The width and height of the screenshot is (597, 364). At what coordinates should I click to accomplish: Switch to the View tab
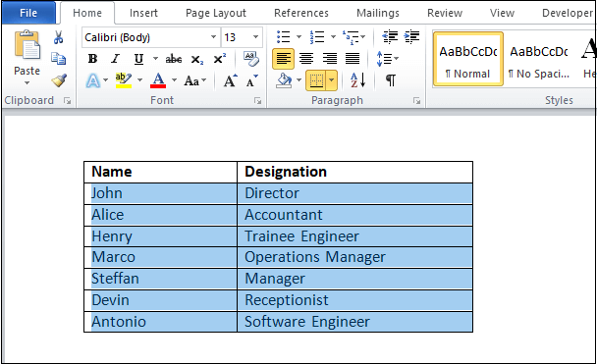[x=502, y=13]
